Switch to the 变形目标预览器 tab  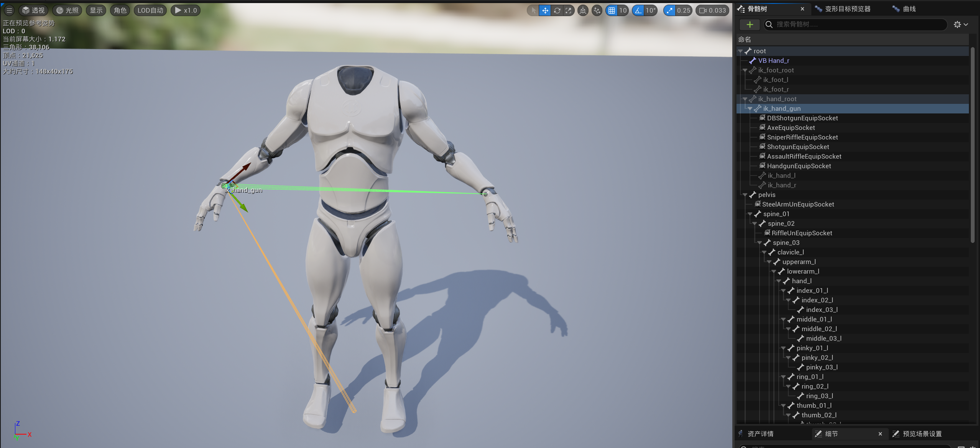847,9
